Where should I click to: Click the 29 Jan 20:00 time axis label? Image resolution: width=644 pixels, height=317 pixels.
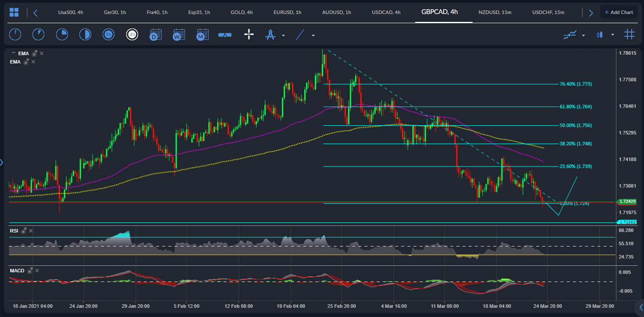(x=135, y=306)
